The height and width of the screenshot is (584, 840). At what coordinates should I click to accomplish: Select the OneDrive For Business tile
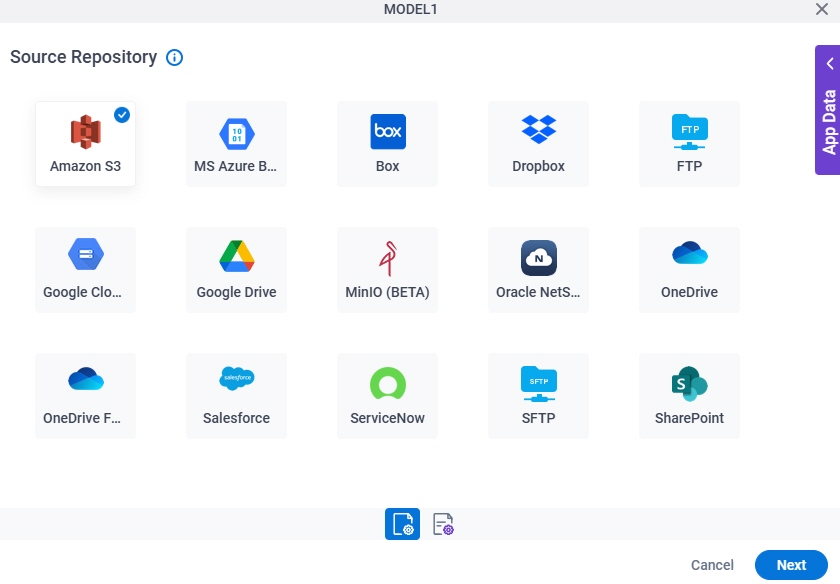pos(85,395)
